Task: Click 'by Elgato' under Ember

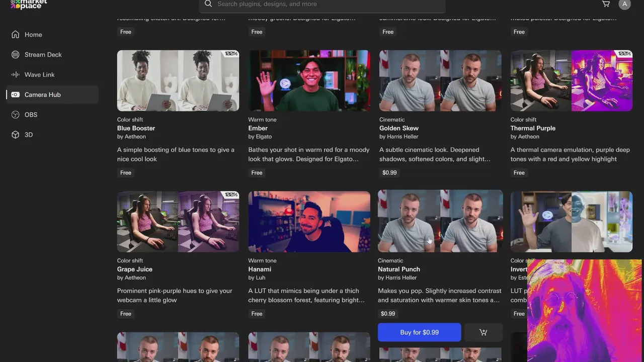Action: coord(260,137)
